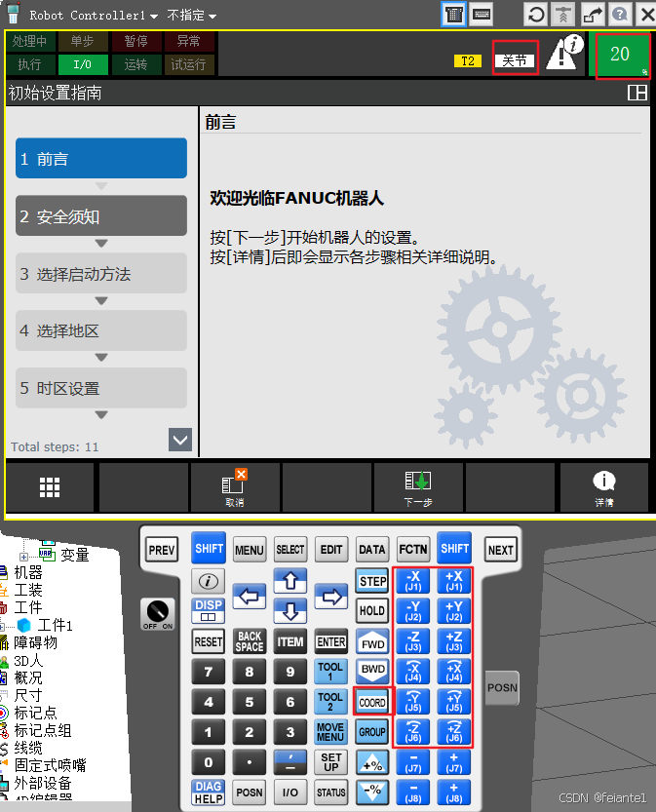The height and width of the screenshot is (812, 656).
Task: Click the FWD key
Action: 372,642
